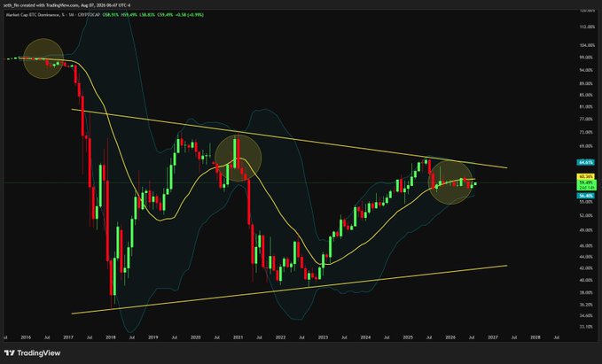
Task: Click the 2026 label on time axis
Action: 450,337
